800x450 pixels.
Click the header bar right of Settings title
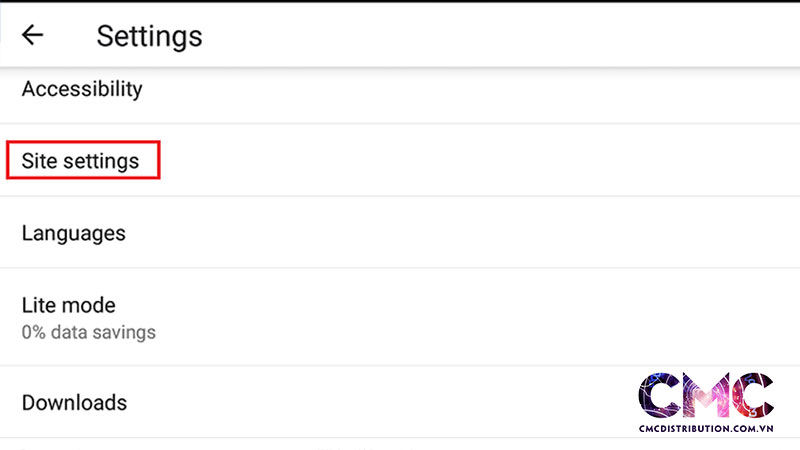click(500, 36)
